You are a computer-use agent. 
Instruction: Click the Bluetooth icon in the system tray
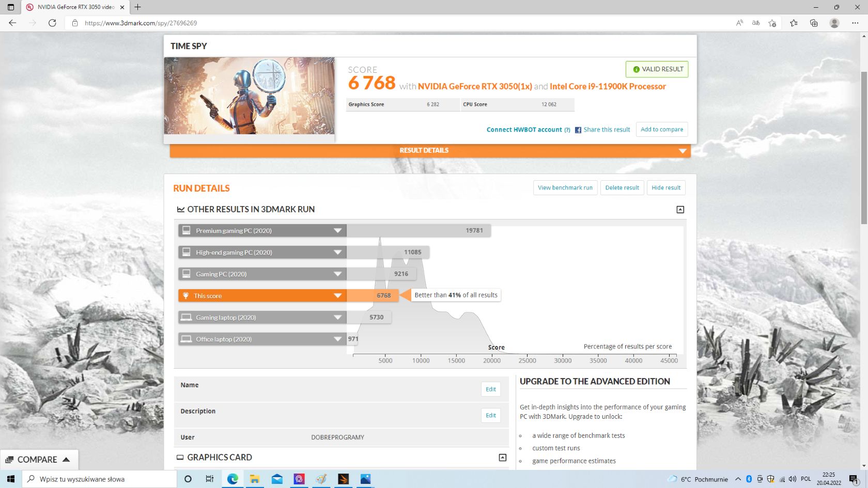point(748,479)
